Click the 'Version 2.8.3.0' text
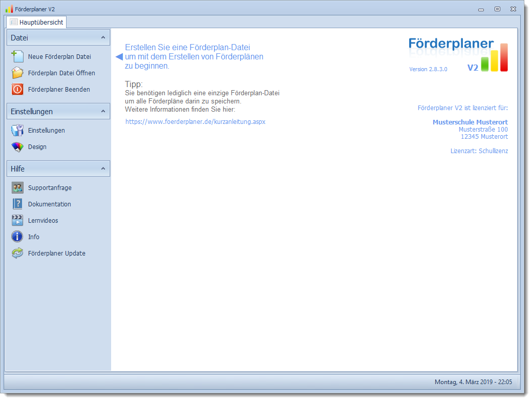 point(428,69)
